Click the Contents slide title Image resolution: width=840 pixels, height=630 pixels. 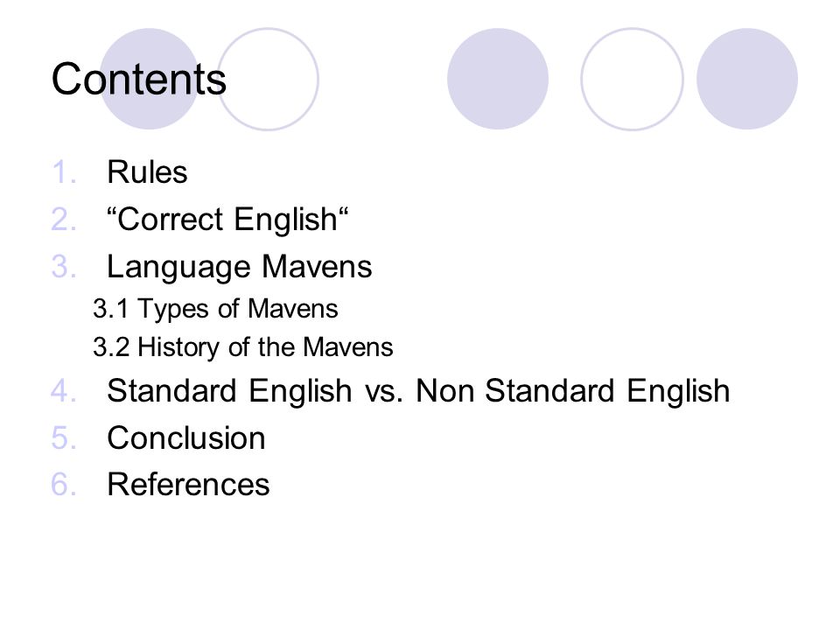[139, 80]
